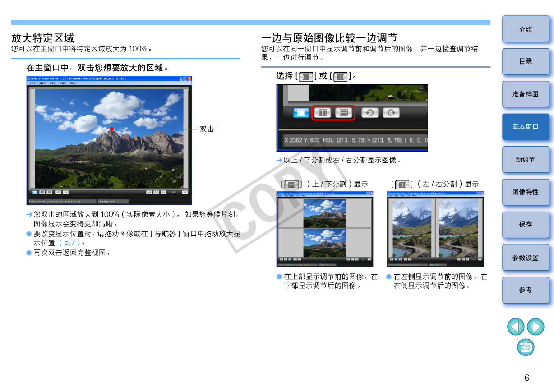Click page number 6

point(527,378)
